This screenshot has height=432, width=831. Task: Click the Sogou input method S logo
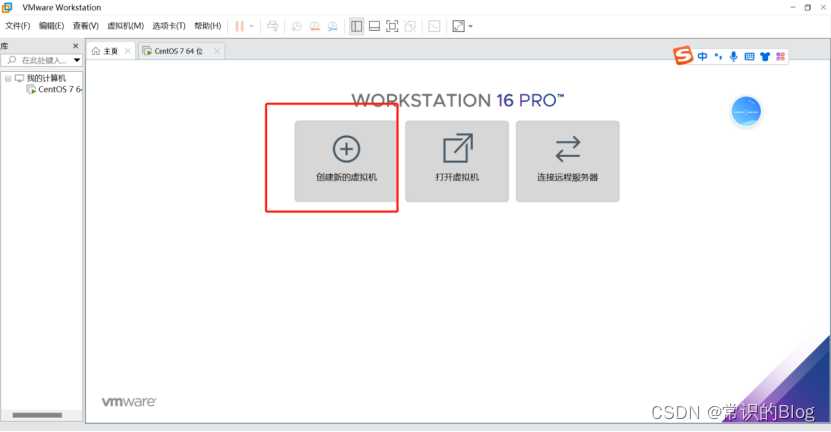(683, 55)
